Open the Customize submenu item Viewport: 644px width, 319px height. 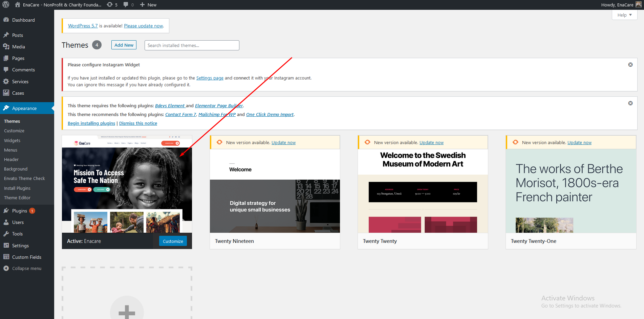click(14, 131)
